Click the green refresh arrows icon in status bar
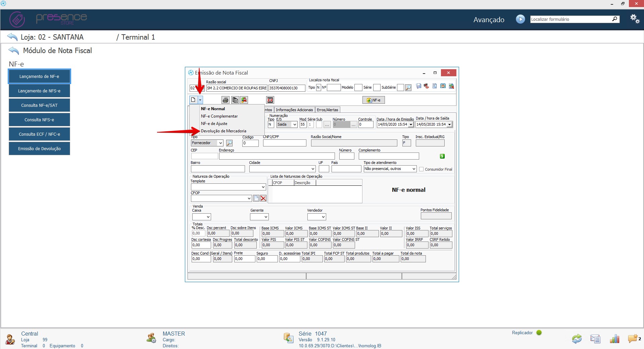Viewport: 644px width, 349px height. (x=577, y=339)
